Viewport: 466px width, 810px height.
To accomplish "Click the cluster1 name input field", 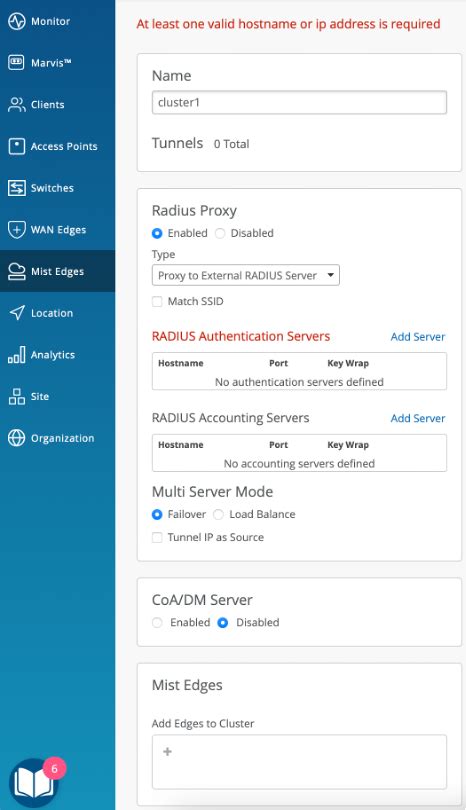I will click(x=299, y=102).
